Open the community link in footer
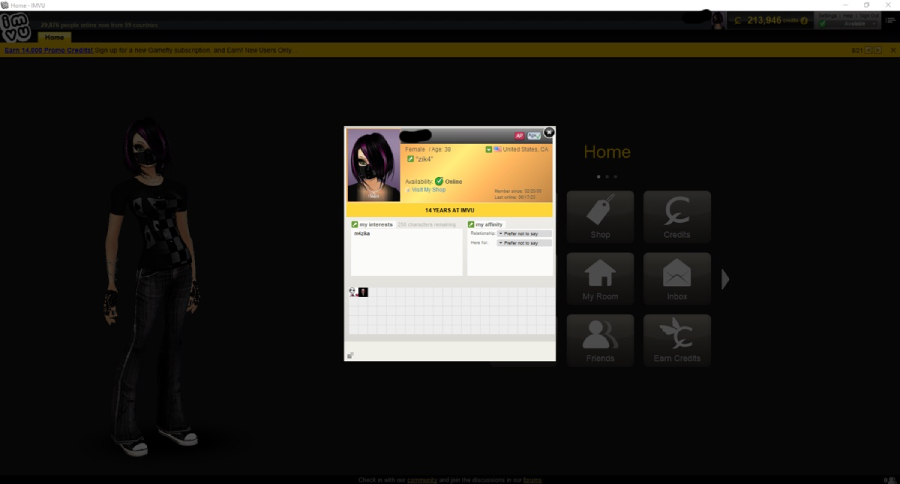The width and height of the screenshot is (900, 484). tap(422, 480)
